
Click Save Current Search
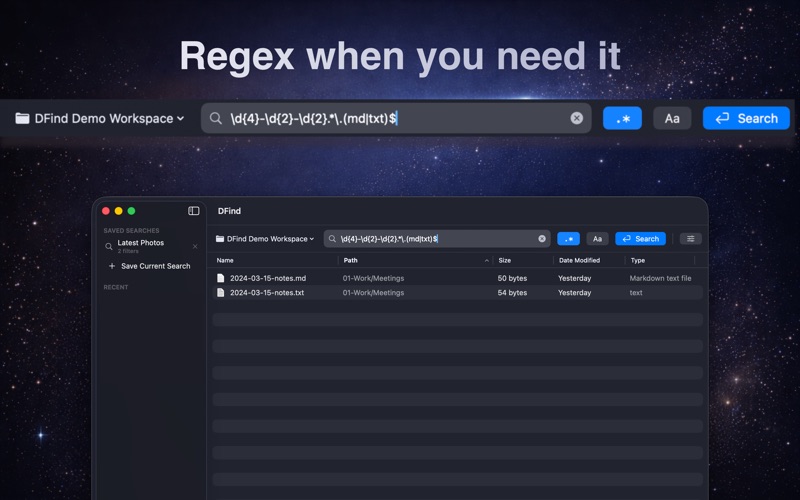pos(156,266)
